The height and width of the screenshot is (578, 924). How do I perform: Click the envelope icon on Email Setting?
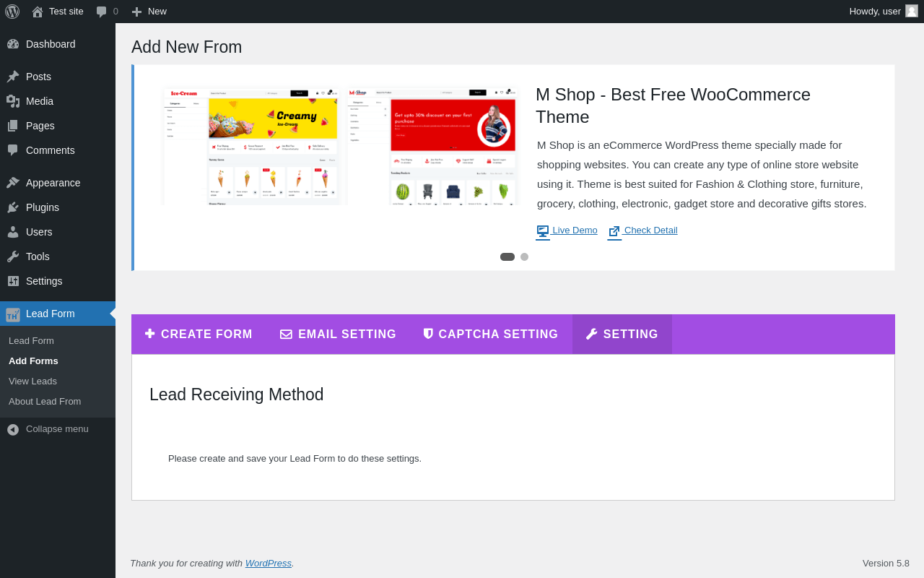(x=286, y=335)
